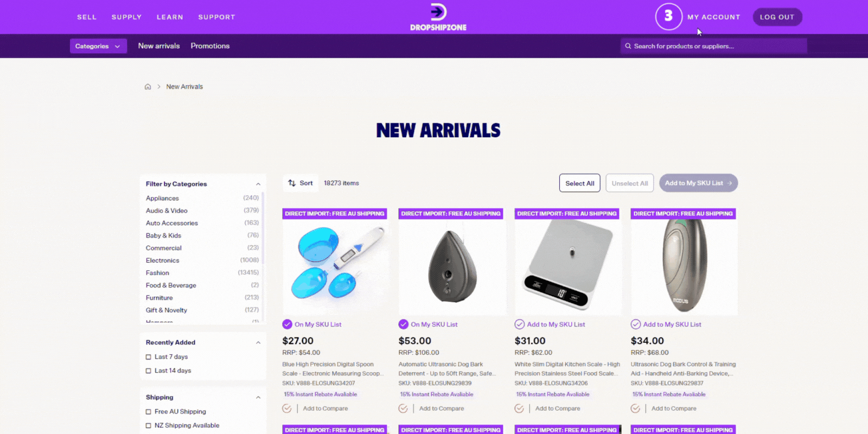
Task: Open the New arrivals menu item
Action: click(159, 46)
